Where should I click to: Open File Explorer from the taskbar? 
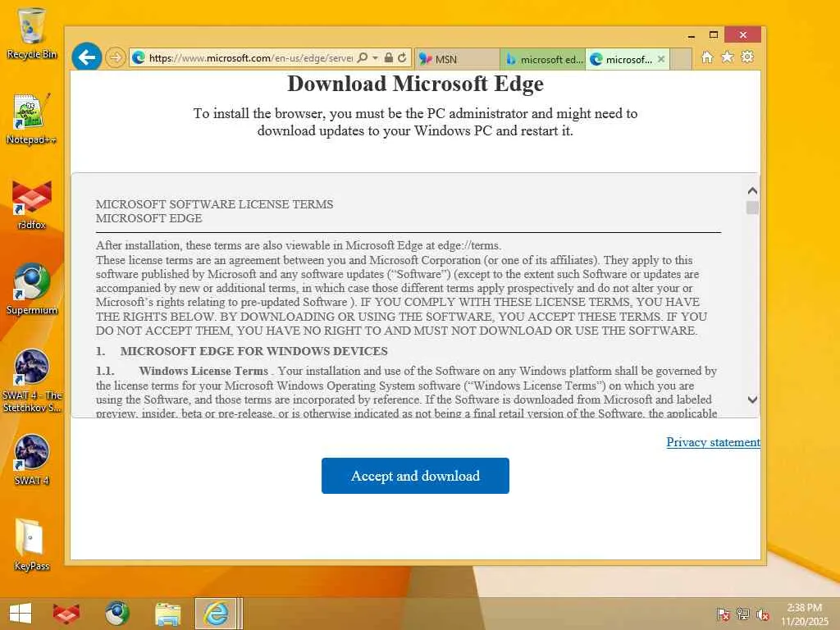point(167,614)
